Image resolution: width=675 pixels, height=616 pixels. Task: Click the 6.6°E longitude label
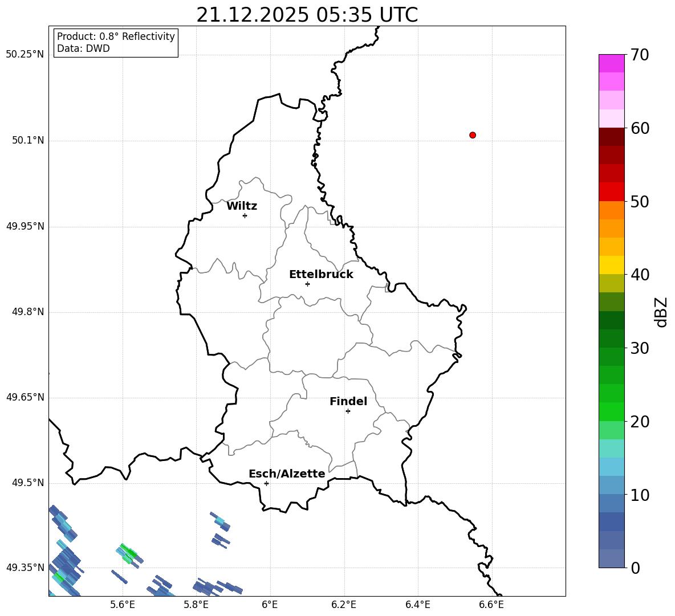point(491,605)
